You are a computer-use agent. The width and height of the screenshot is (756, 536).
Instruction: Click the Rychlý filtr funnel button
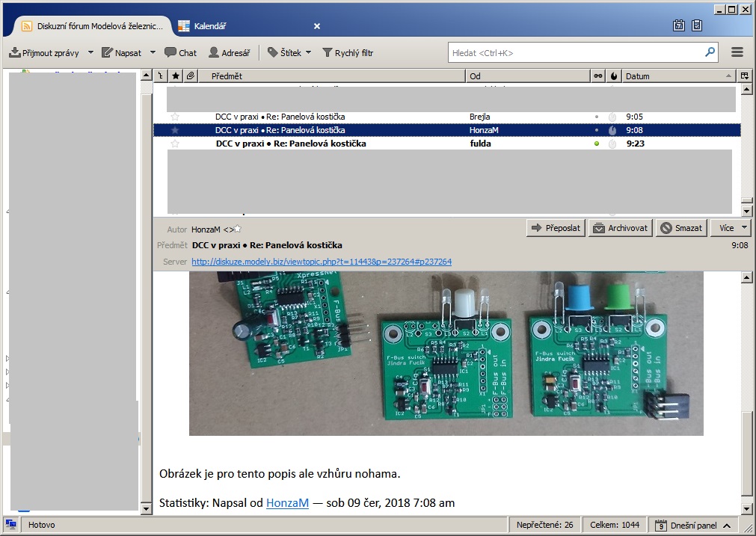(347, 53)
